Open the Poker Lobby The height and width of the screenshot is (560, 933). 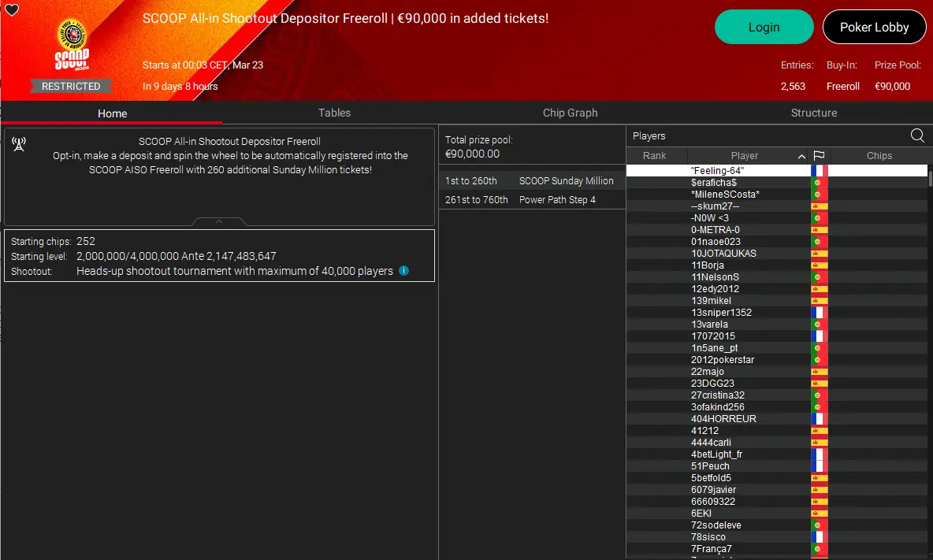click(x=874, y=27)
